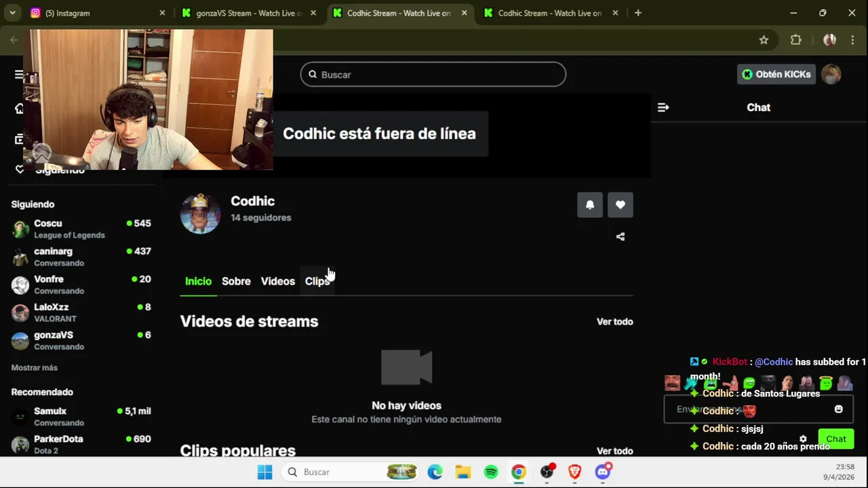Open OBS Studio from the taskbar
Screen dimensions: 868x488
[x=547, y=472]
